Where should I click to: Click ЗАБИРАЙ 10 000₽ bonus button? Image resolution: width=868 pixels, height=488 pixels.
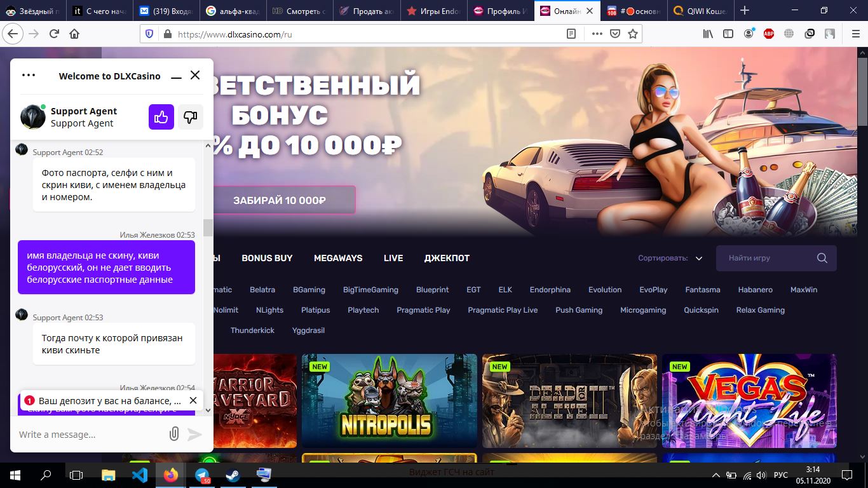[x=279, y=200]
